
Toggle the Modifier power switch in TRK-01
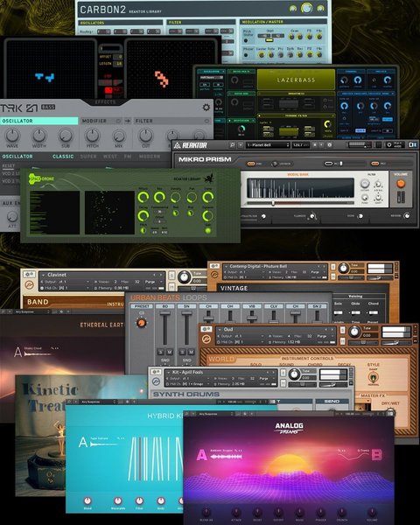pyautogui.click(x=118, y=121)
